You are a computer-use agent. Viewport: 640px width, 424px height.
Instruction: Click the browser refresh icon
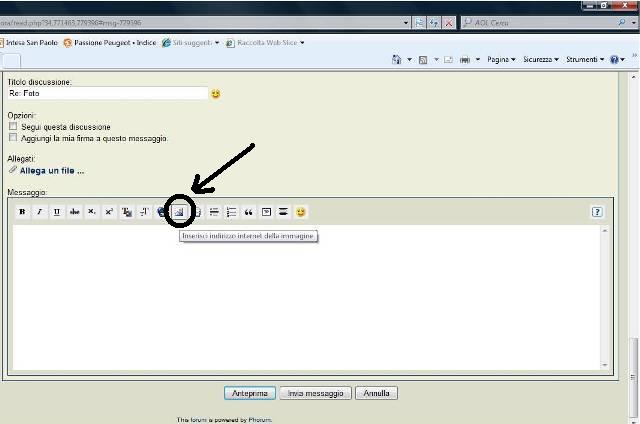(x=434, y=23)
